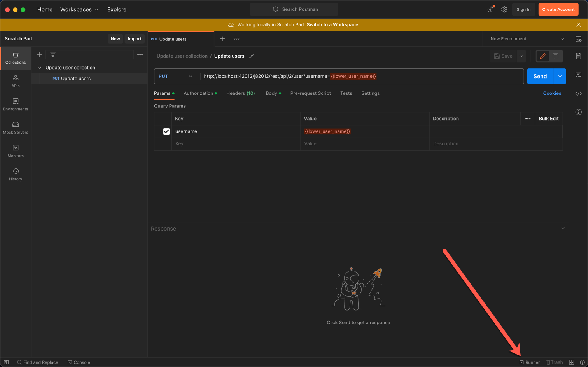This screenshot has height=367, width=588.
Task: Click the Save button
Action: pos(503,56)
